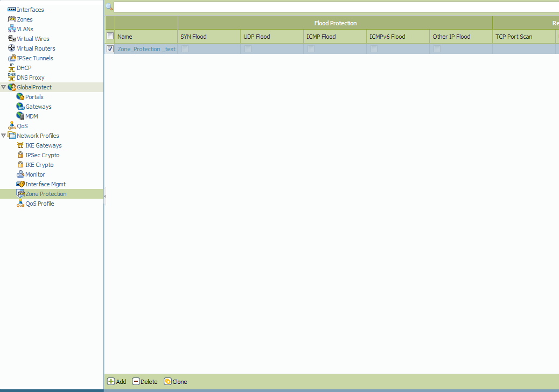Toggle Other IP Flood checkbox for Zone_Protection_test

point(437,49)
